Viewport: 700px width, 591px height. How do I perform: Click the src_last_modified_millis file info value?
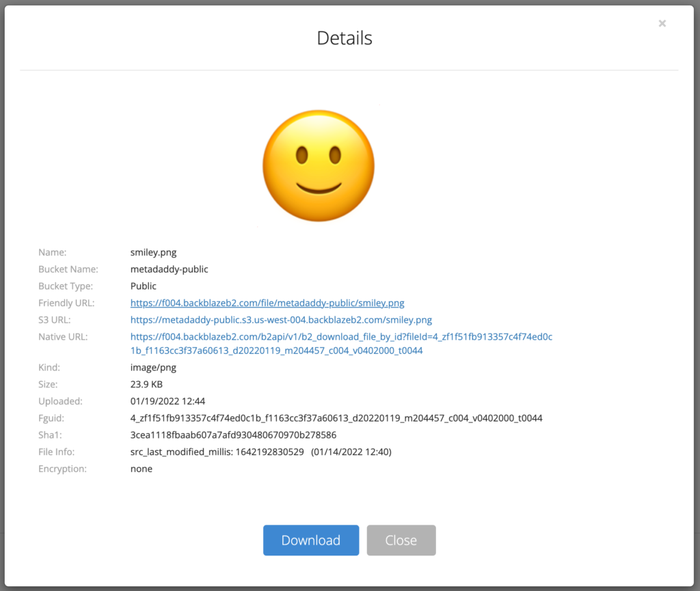[217, 452]
